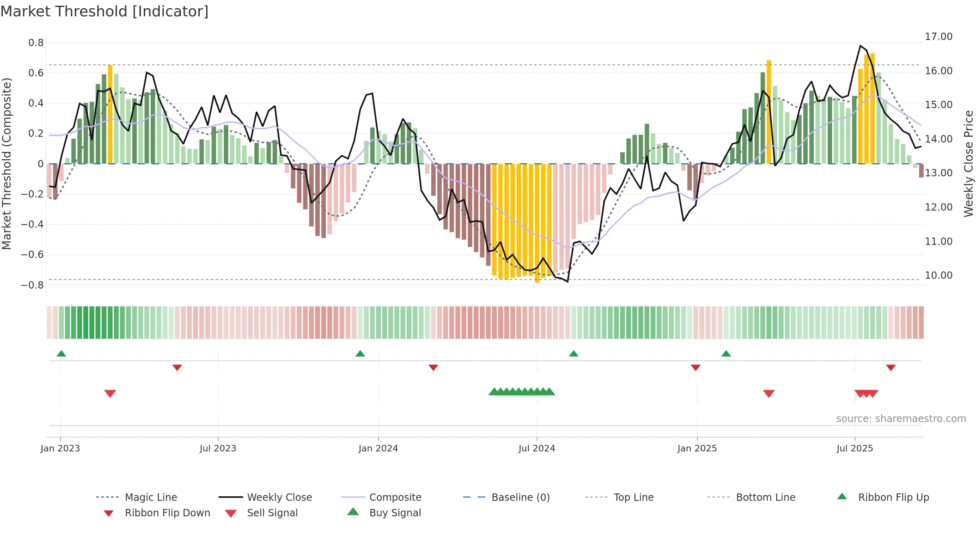
Task: Click the Jan 2025 x-axis label
Action: click(x=697, y=448)
